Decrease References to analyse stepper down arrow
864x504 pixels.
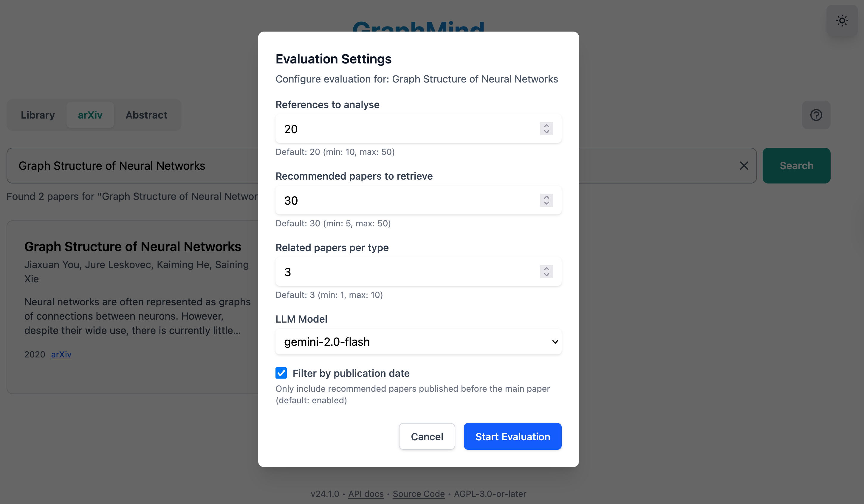click(546, 132)
